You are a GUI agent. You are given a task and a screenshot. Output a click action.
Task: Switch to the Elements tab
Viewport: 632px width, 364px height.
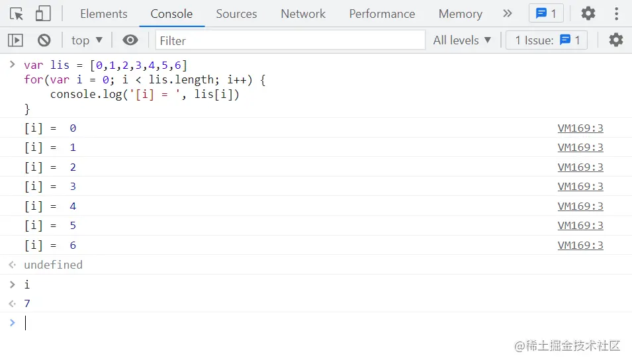(x=104, y=13)
